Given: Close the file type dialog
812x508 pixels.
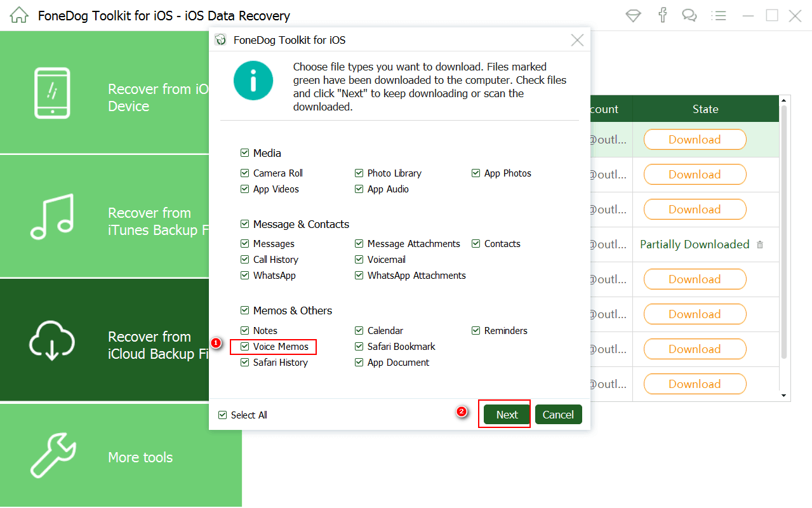Looking at the screenshot, I should pyautogui.click(x=577, y=40).
